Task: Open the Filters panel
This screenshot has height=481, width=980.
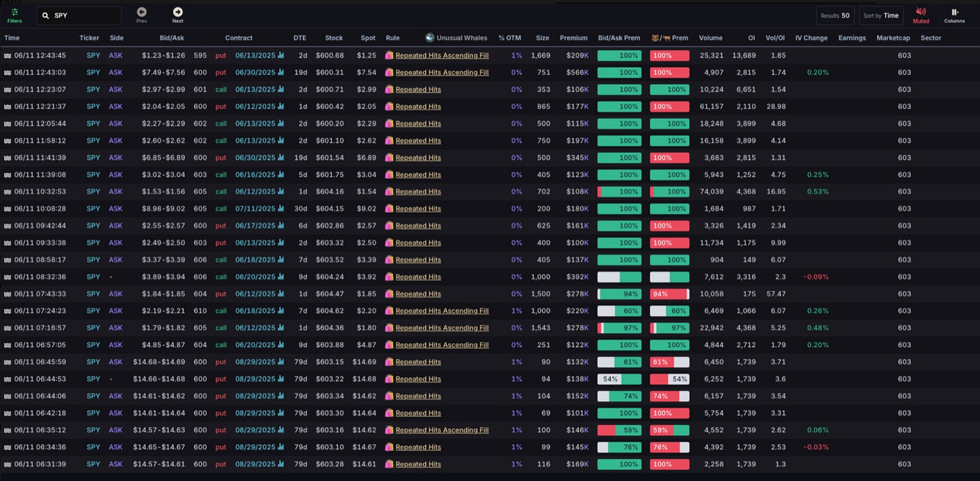Action: pos(14,15)
